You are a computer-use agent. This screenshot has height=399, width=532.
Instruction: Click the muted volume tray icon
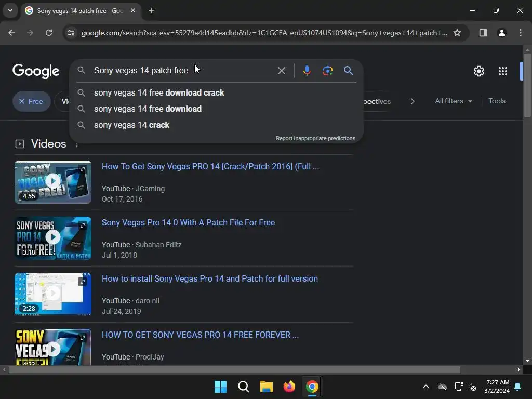point(472,387)
